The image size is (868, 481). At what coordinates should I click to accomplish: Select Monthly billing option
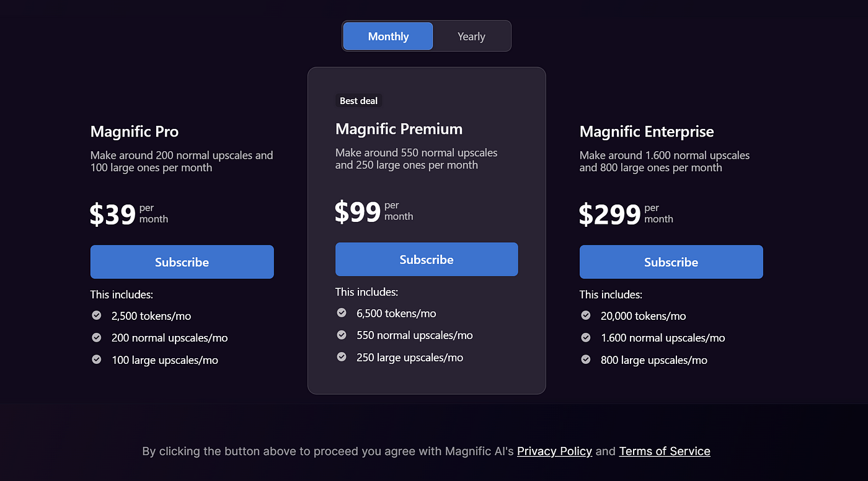(x=388, y=37)
